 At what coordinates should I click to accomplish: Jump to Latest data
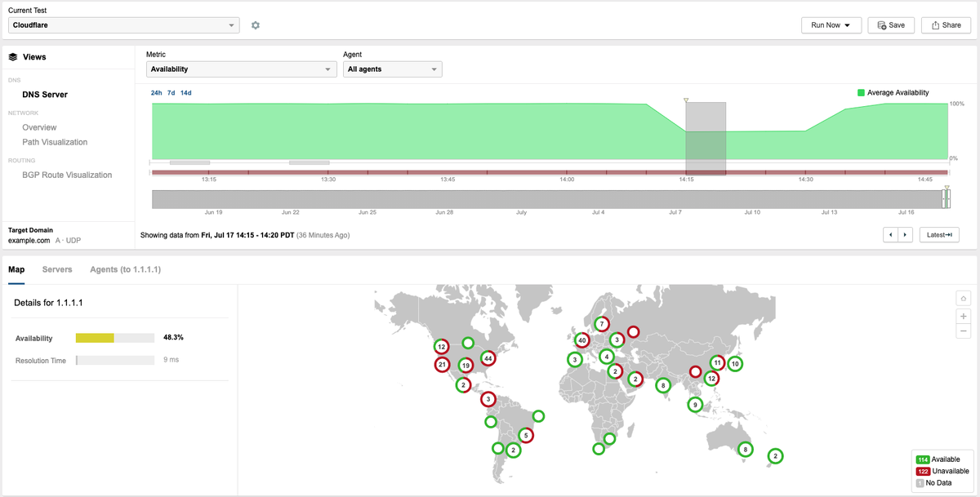939,235
